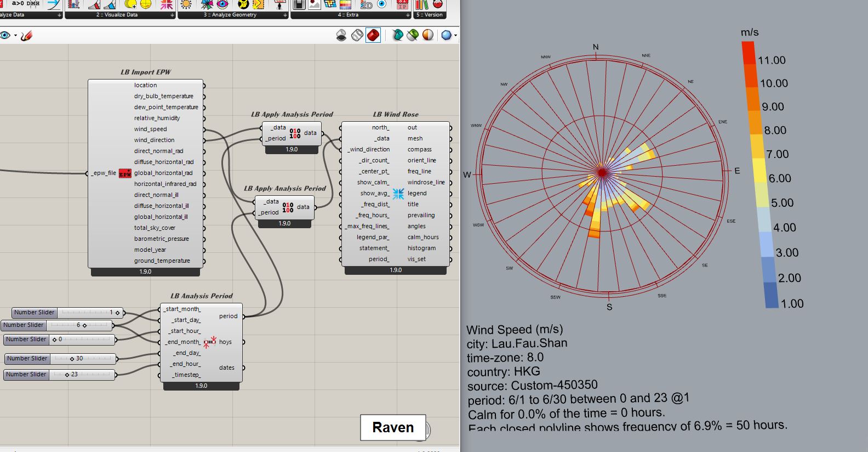Toggle the no-preview mode icon
Viewport: 868px width, 452px height.
(341, 36)
